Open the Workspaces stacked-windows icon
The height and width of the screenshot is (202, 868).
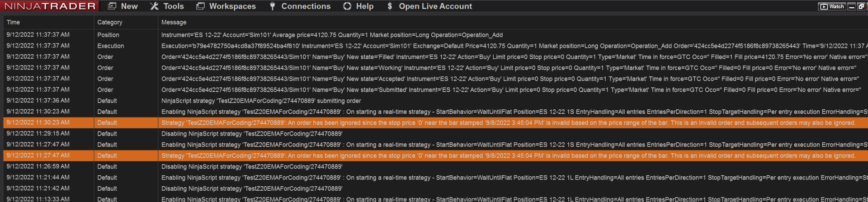(200, 6)
